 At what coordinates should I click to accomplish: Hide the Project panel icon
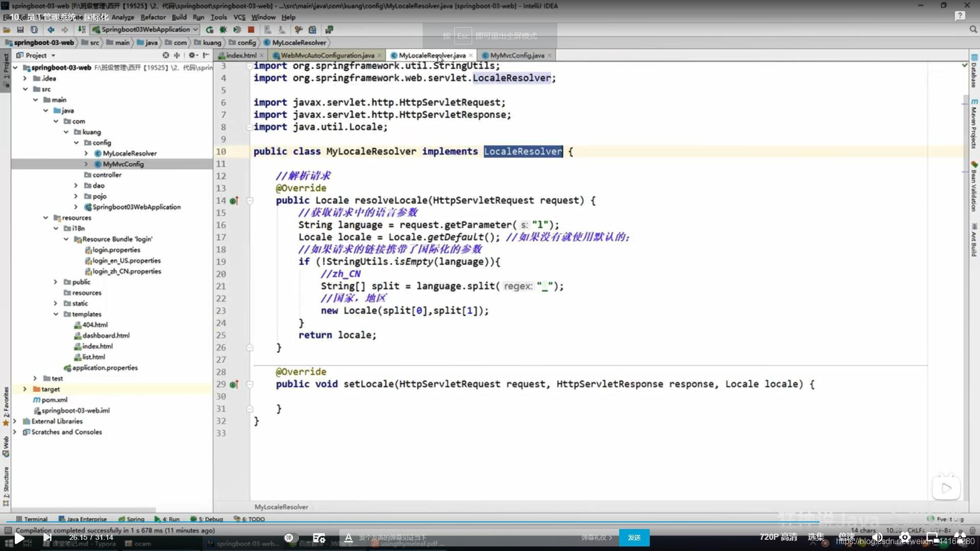pyautogui.click(x=206, y=55)
